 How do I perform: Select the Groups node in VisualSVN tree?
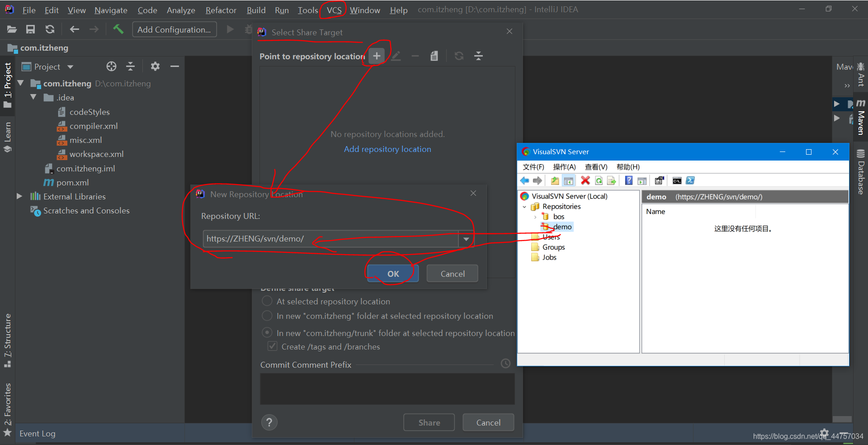554,247
